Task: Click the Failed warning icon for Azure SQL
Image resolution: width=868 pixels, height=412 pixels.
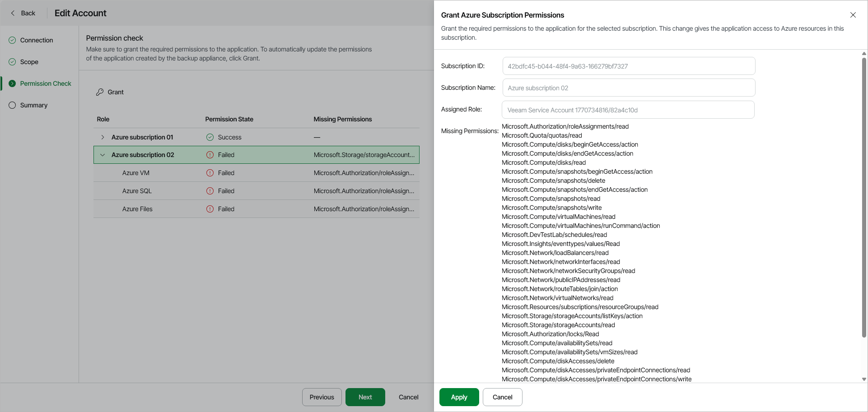Action: click(x=210, y=191)
